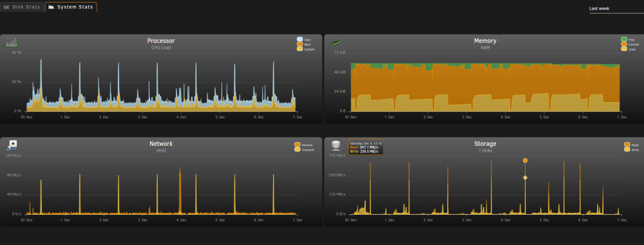The width and height of the screenshot is (644, 245).
Task: Click the RAM subtitle under Memory
Action: [485, 48]
